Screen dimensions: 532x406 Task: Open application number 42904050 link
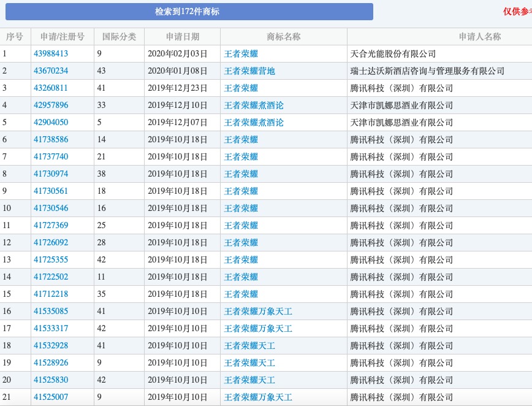point(51,123)
